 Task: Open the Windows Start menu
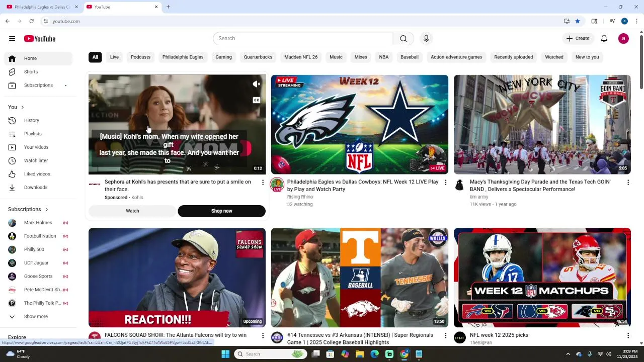225,354
